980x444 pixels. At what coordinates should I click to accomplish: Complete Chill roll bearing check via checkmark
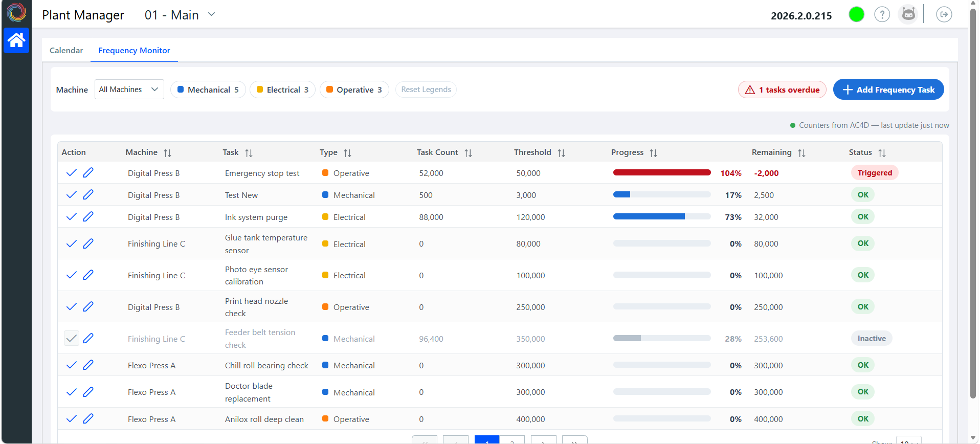coord(72,365)
